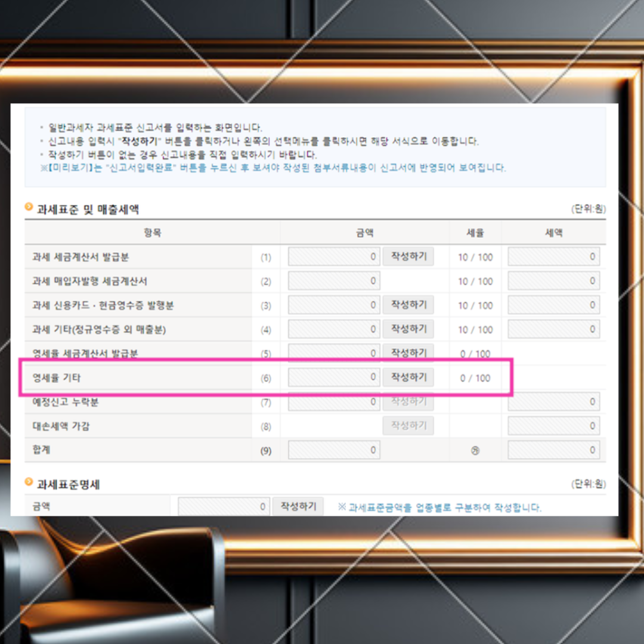
Task: Click the 항목 column header
Action: coord(153,233)
